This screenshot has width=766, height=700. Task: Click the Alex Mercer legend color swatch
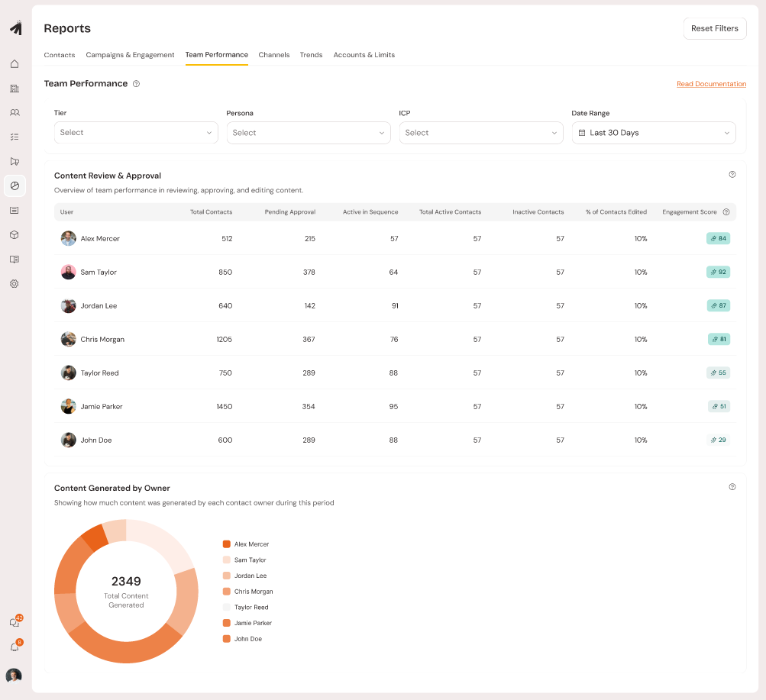pyautogui.click(x=227, y=544)
